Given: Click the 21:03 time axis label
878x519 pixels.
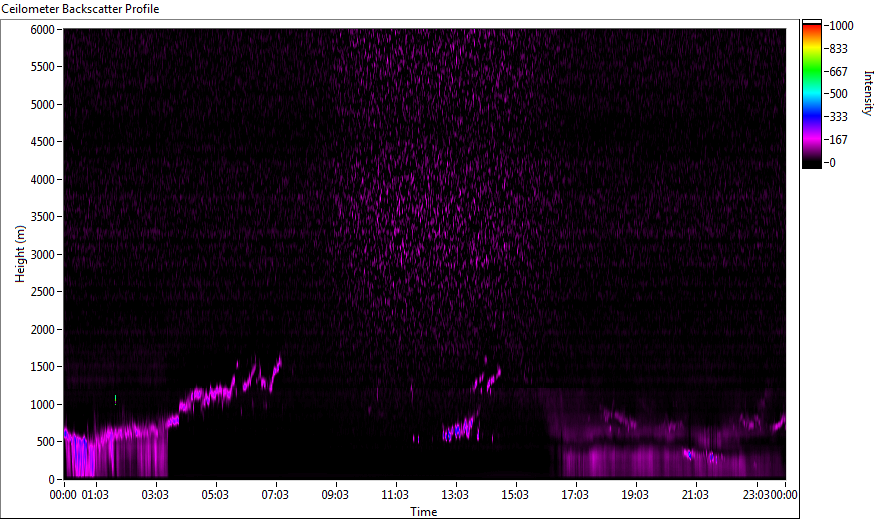Looking at the screenshot, I should 695,495.
